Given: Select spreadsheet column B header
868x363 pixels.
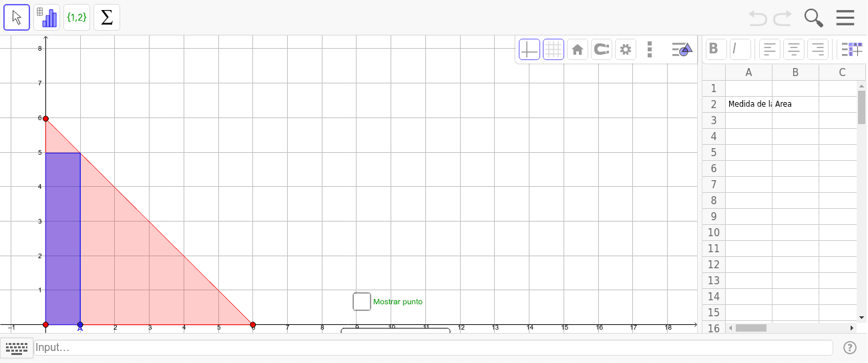Looking at the screenshot, I should [x=795, y=72].
